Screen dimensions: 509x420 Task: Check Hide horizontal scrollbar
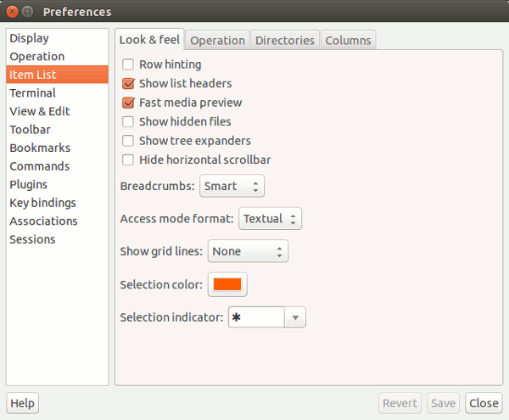pos(128,160)
